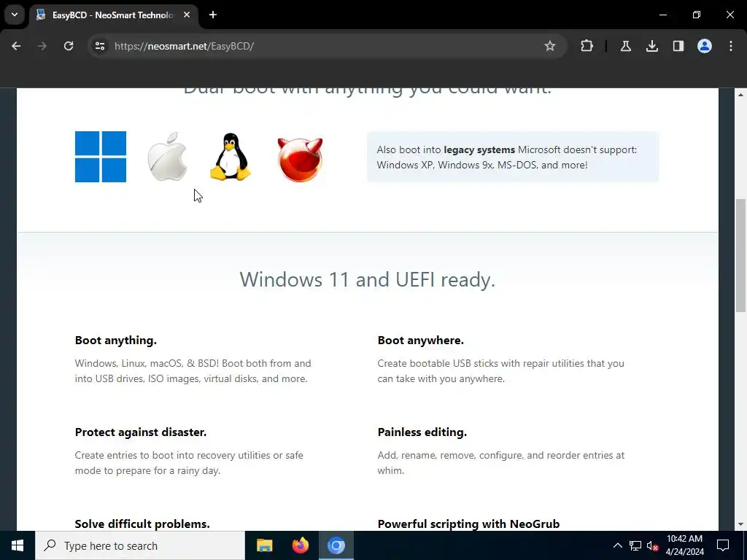Open File Explorer from the taskbar
747x560 pixels.
[x=264, y=545]
